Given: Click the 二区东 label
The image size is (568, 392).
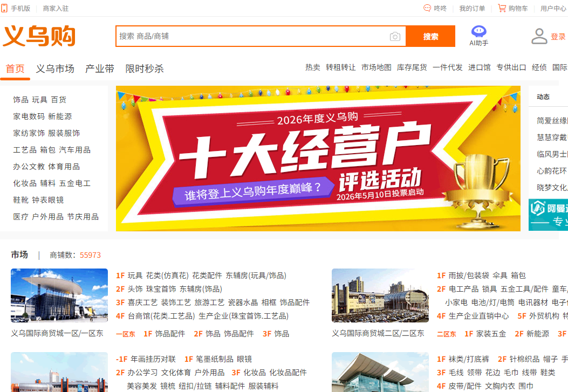Looking at the screenshot, I should (x=446, y=334).
